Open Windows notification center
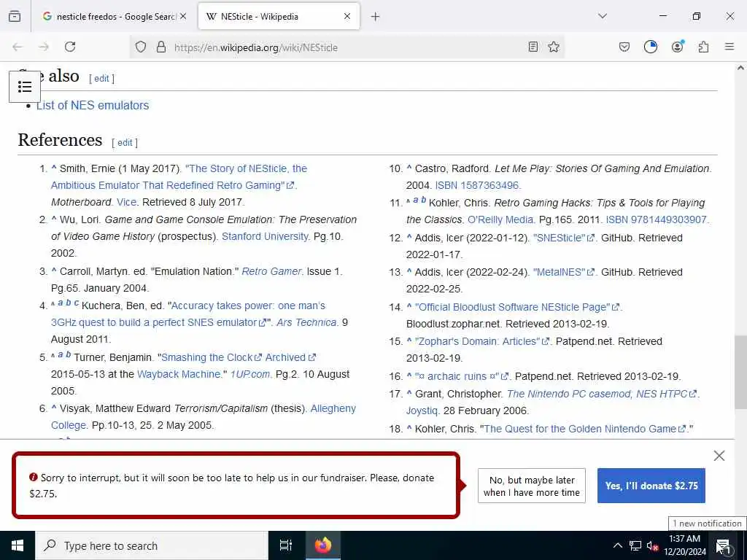747x560 pixels. (x=723, y=545)
